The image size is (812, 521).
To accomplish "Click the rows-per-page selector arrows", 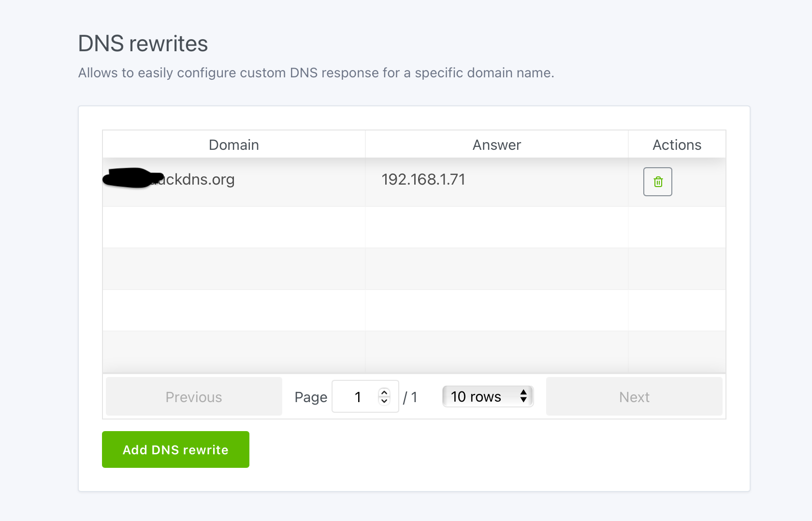I will [x=523, y=396].
